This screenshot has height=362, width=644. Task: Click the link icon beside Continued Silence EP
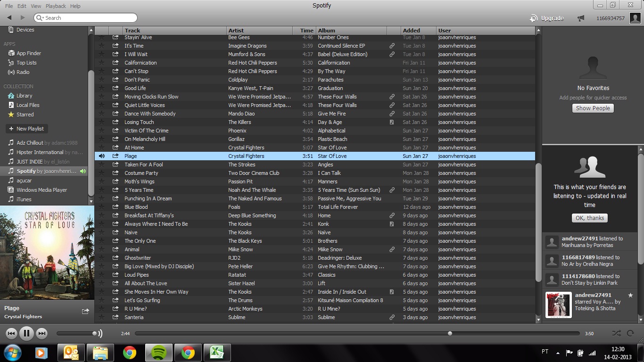coord(392,46)
